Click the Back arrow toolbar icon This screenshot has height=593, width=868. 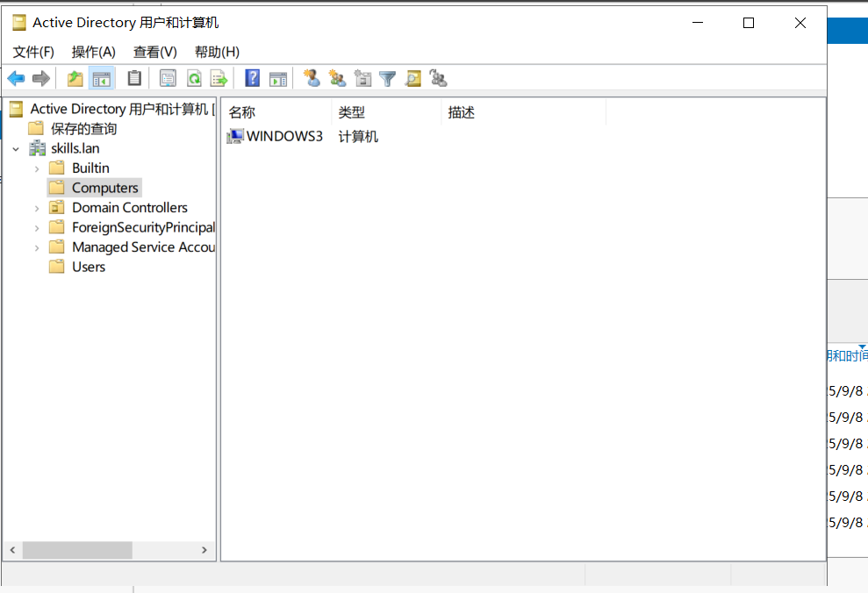(16, 79)
